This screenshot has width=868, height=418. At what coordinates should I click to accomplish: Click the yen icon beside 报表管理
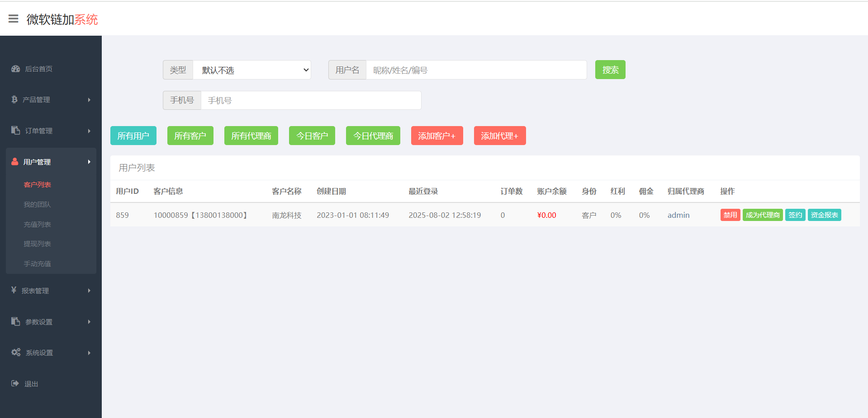pyautogui.click(x=14, y=290)
